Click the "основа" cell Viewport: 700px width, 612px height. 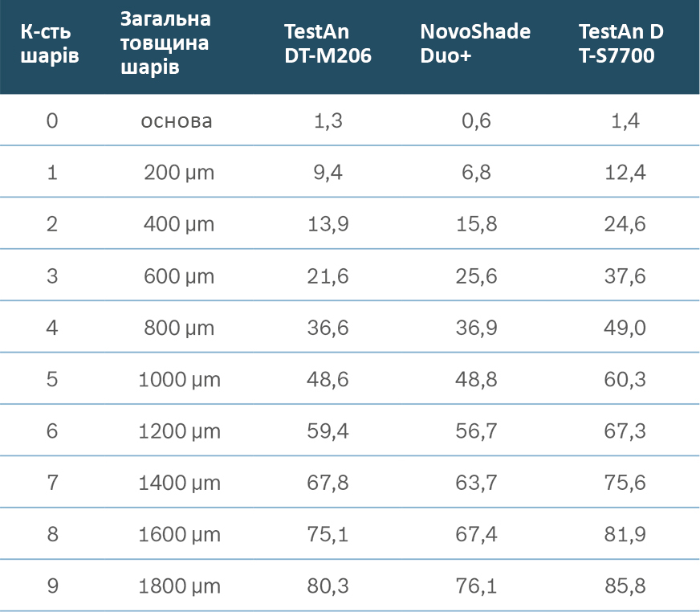[177, 121]
